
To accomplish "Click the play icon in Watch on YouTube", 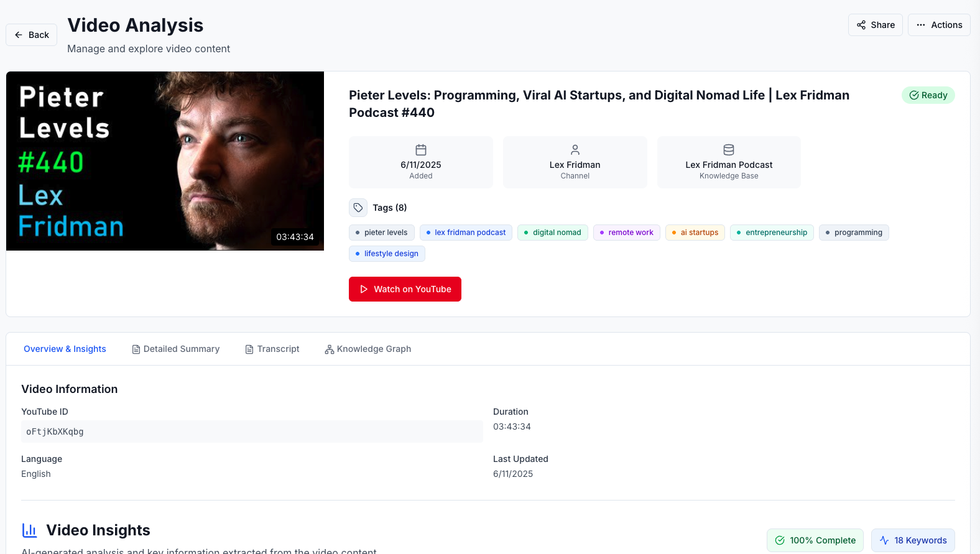I will click(x=364, y=289).
